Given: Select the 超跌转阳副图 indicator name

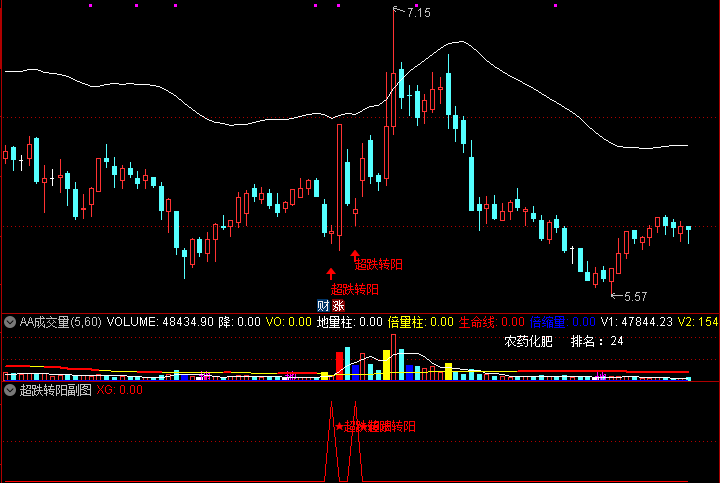Looking at the screenshot, I should [56, 390].
